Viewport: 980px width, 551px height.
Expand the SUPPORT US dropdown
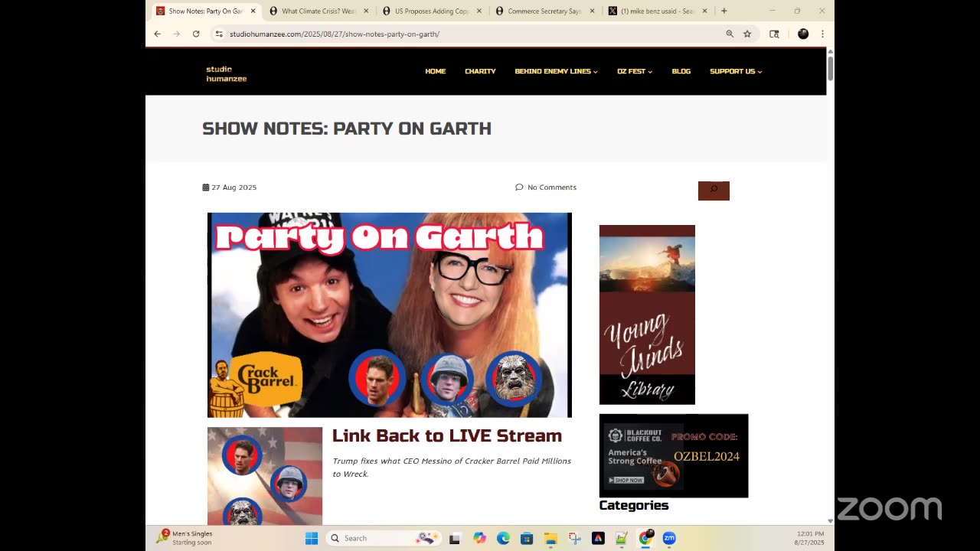click(736, 71)
